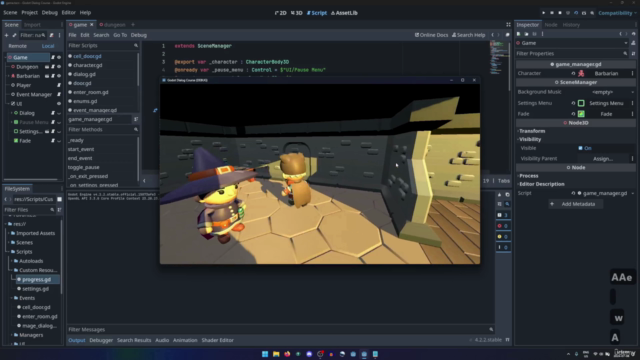Click the run project play icon
Screen dimensions: 640x360
pyautogui.click(x=543, y=13)
